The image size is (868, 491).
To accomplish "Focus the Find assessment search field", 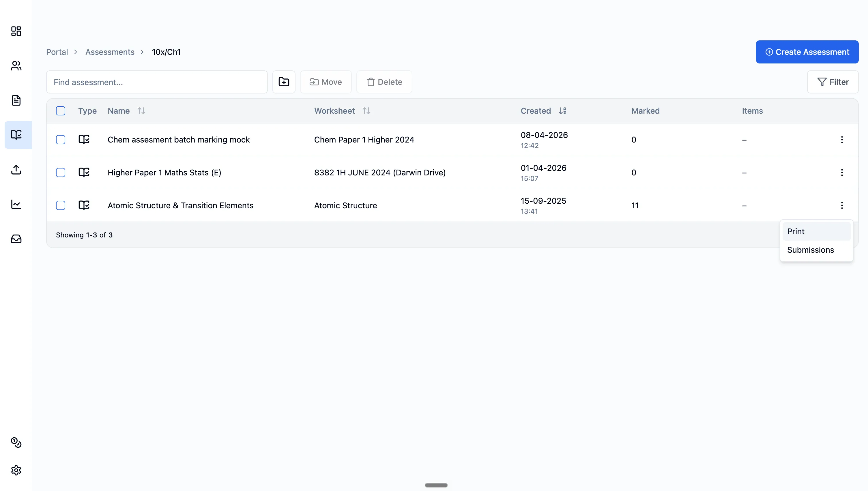I will point(157,82).
